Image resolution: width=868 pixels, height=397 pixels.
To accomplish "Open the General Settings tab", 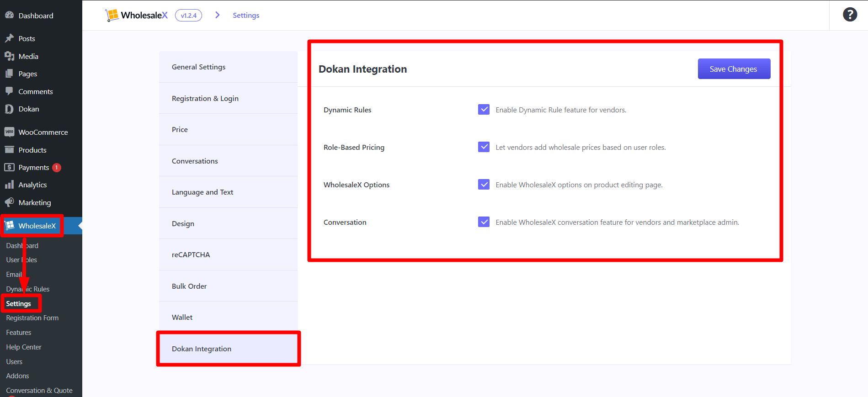I will tap(228, 67).
